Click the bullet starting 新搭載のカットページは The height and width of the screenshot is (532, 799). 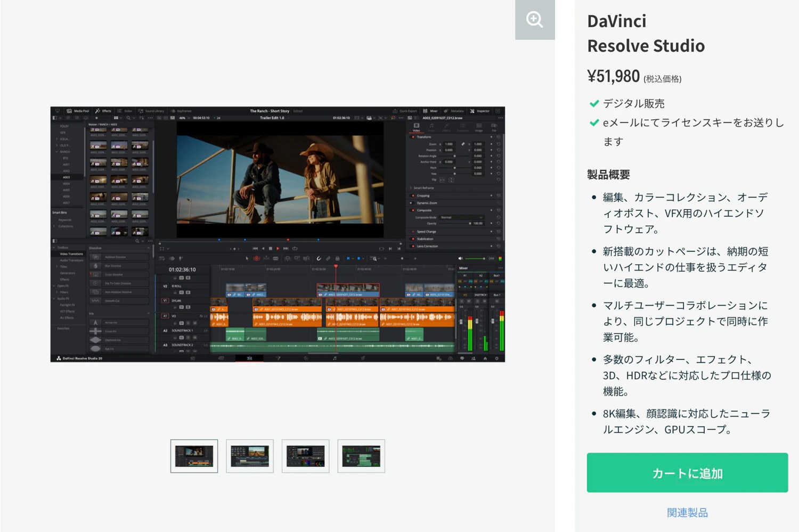686,267
